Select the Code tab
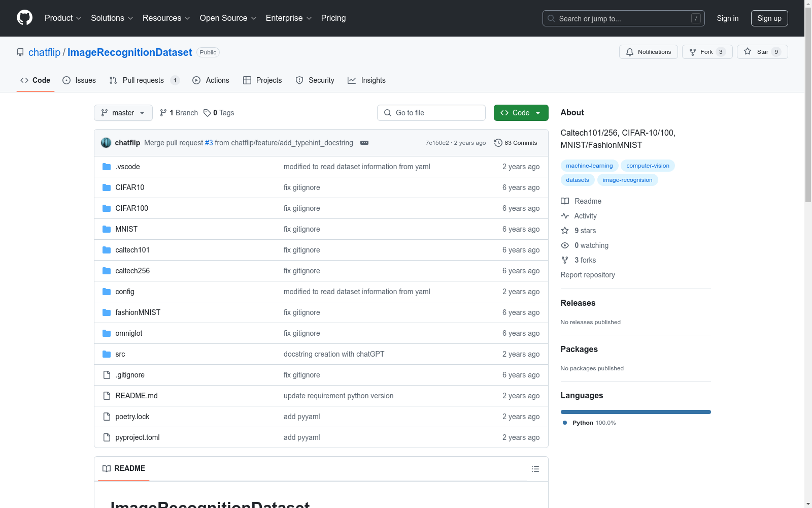 pyautogui.click(x=36, y=80)
